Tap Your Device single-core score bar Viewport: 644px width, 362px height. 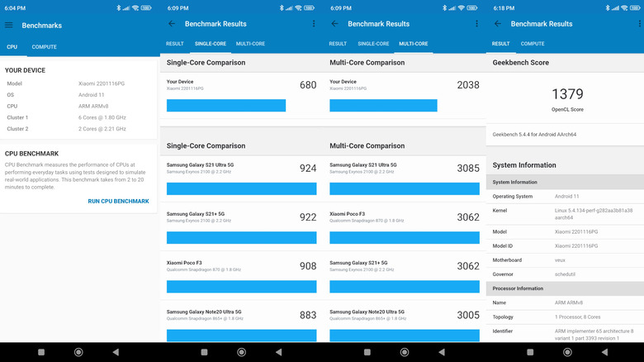coord(226,105)
